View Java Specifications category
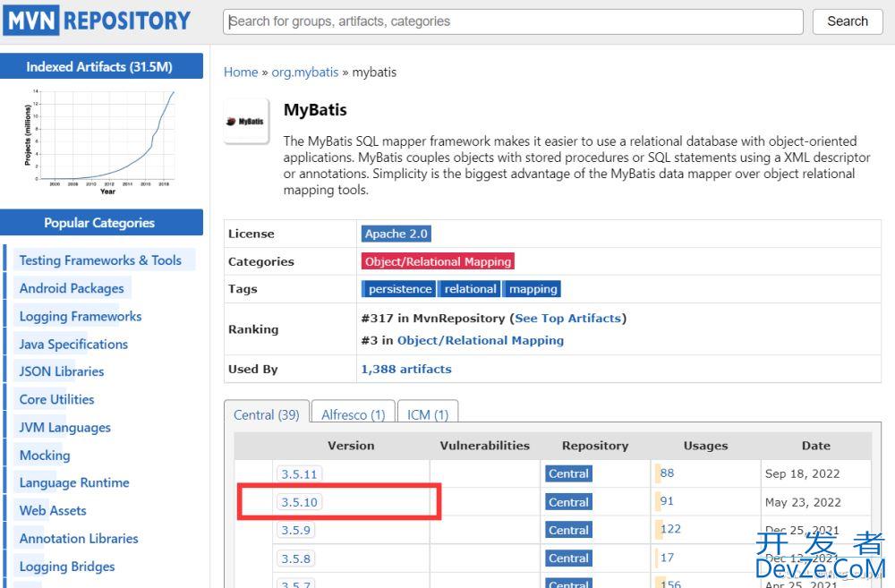This screenshot has width=895, height=588. pyautogui.click(x=73, y=345)
